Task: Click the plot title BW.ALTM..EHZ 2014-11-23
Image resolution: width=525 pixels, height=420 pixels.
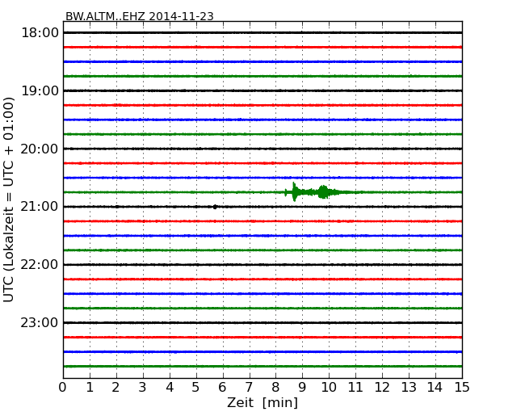Action: (x=139, y=16)
